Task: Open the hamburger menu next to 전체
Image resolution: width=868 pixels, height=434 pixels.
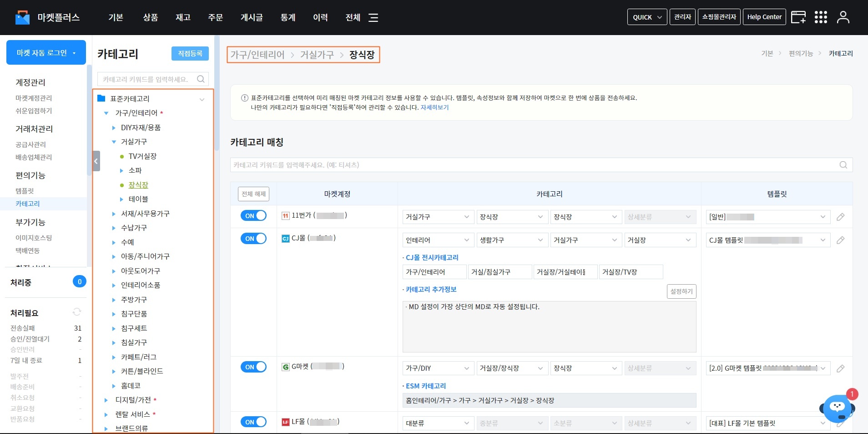Action: [373, 18]
